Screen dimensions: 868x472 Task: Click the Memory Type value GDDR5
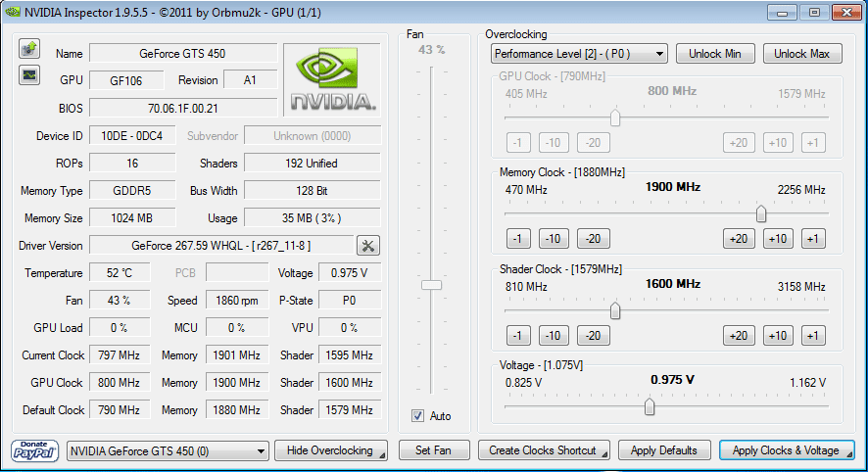(x=132, y=191)
